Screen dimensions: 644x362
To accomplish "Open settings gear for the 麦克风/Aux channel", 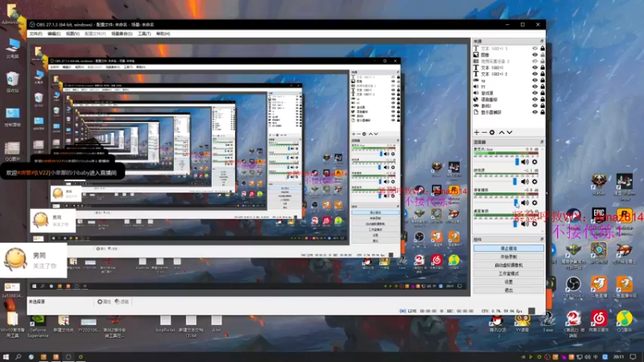I will (535, 162).
